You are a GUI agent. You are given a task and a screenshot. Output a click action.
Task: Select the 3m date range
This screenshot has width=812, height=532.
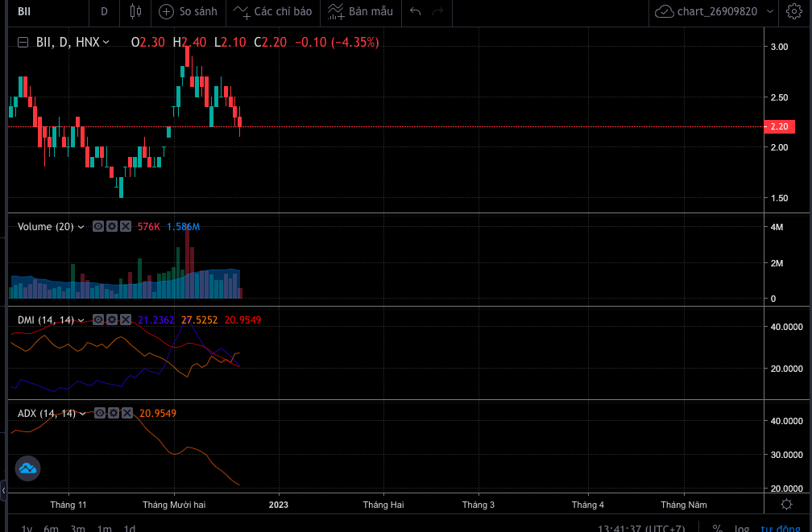tap(78, 528)
